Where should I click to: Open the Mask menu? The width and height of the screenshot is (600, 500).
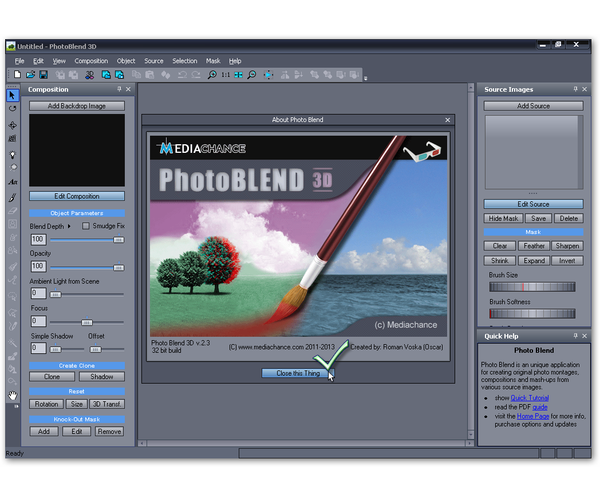[x=213, y=61]
